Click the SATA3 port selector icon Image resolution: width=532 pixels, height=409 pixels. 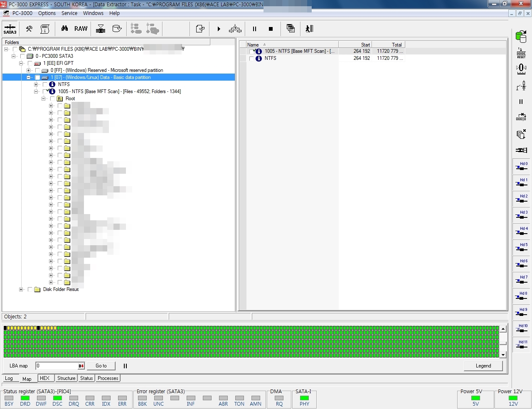(x=10, y=29)
